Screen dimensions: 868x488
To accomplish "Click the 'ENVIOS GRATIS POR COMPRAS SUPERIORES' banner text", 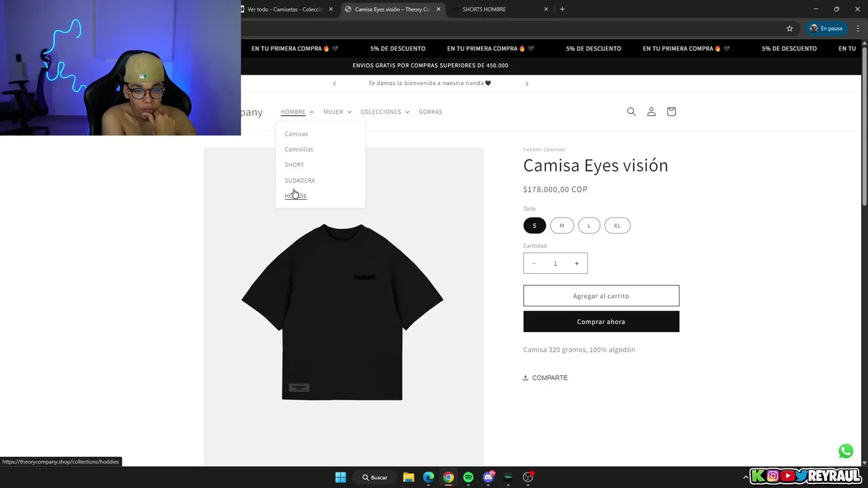I will point(431,66).
